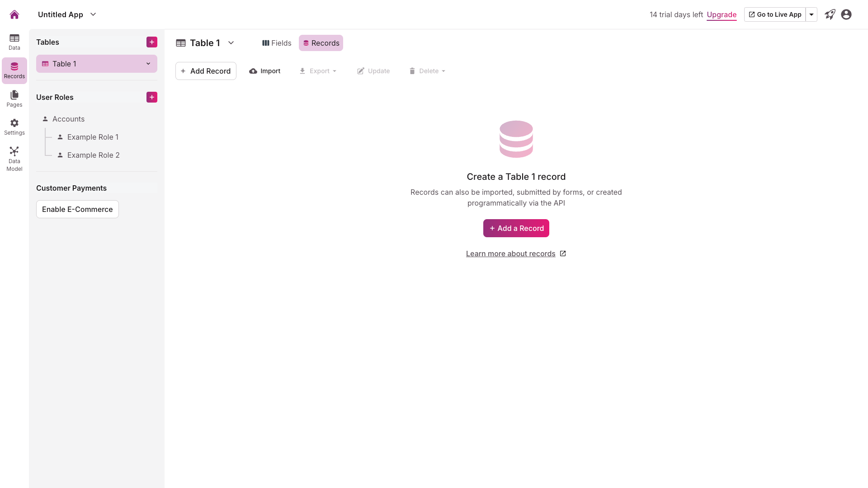Open the Data Model view
The height and width of the screenshot is (488, 868).
click(14, 159)
